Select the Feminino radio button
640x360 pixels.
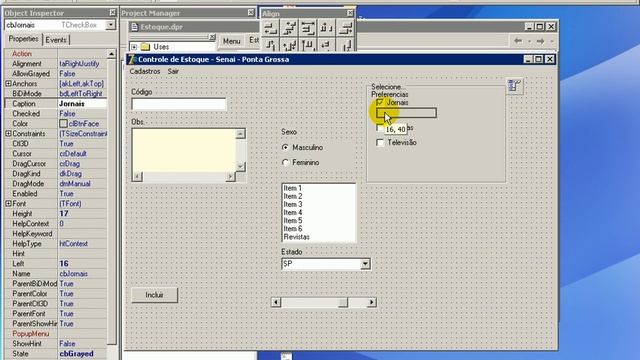click(285, 162)
